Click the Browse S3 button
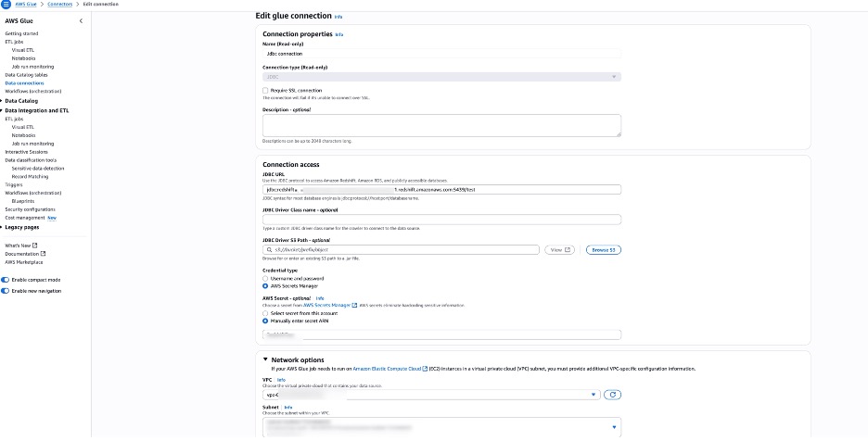Screen dimensions: 868x441 click(x=604, y=249)
